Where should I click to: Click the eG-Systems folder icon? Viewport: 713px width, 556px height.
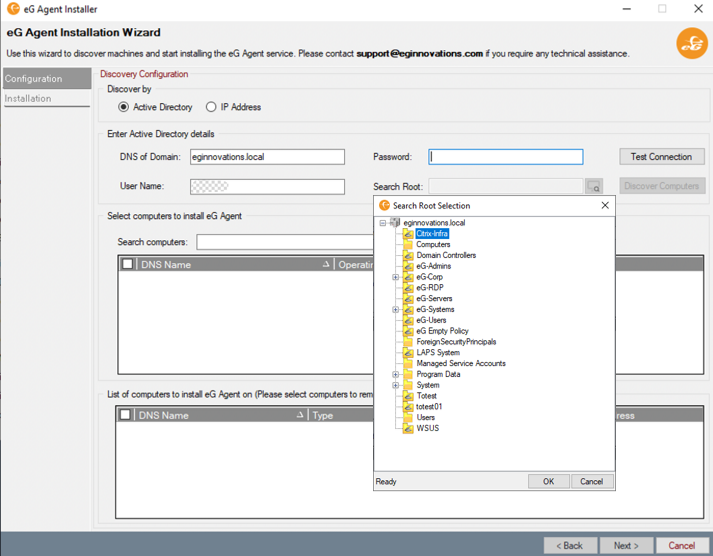click(408, 310)
